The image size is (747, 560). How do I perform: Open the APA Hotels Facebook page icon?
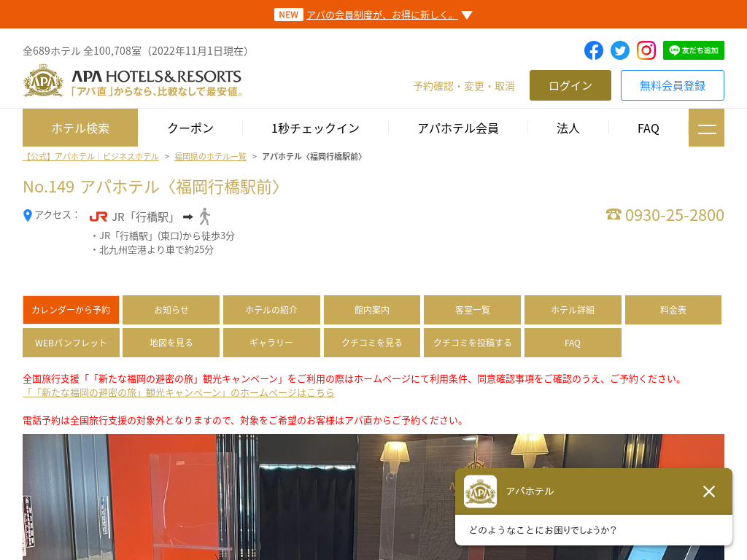594,50
